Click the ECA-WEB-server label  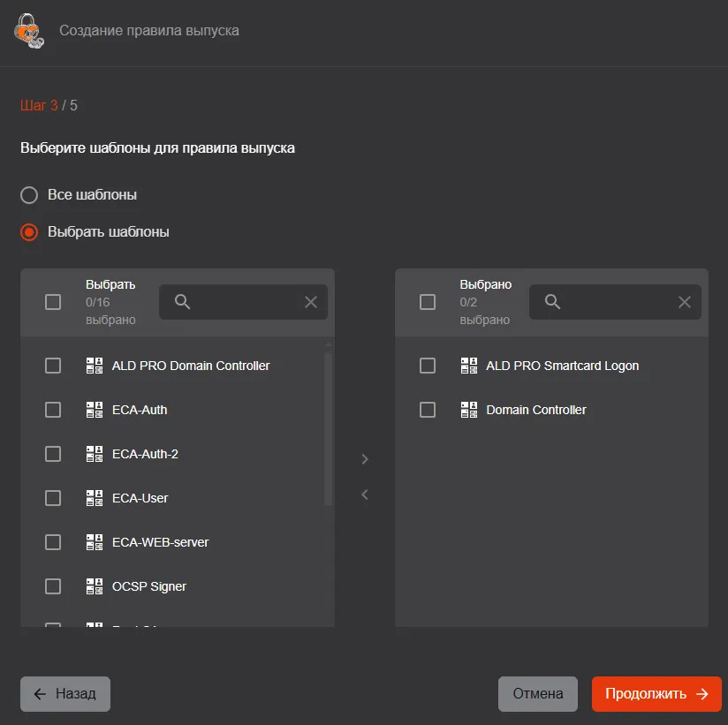(x=161, y=542)
